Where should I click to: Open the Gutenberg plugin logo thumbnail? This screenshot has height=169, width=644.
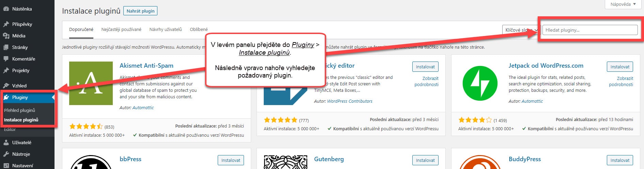(x=286, y=162)
